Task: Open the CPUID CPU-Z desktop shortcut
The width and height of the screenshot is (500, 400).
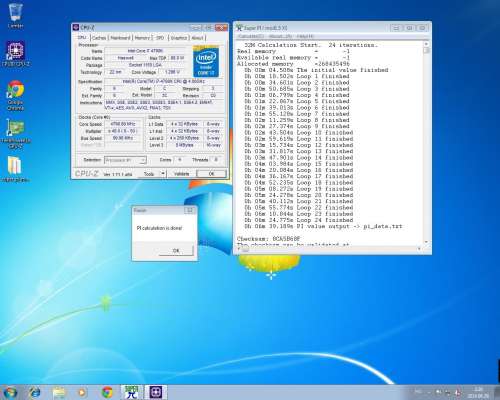Action: (x=15, y=54)
